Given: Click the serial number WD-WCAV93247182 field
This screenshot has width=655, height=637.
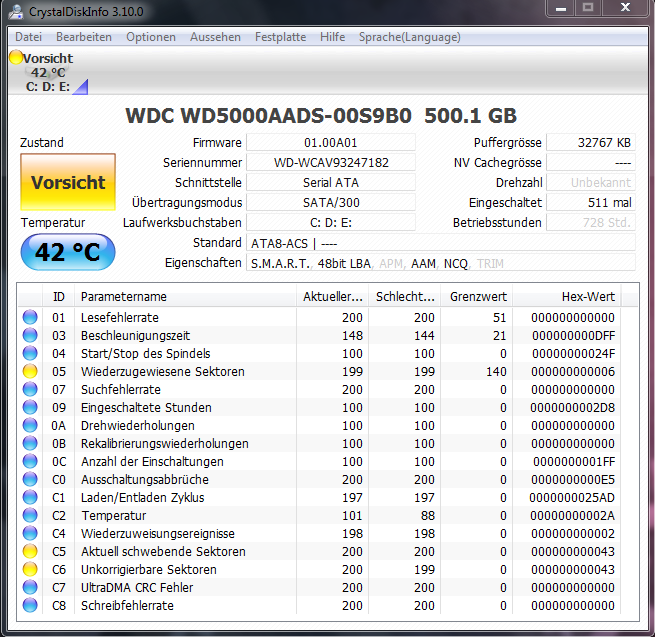Looking at the screenshot, I should [x=331, y=162].
